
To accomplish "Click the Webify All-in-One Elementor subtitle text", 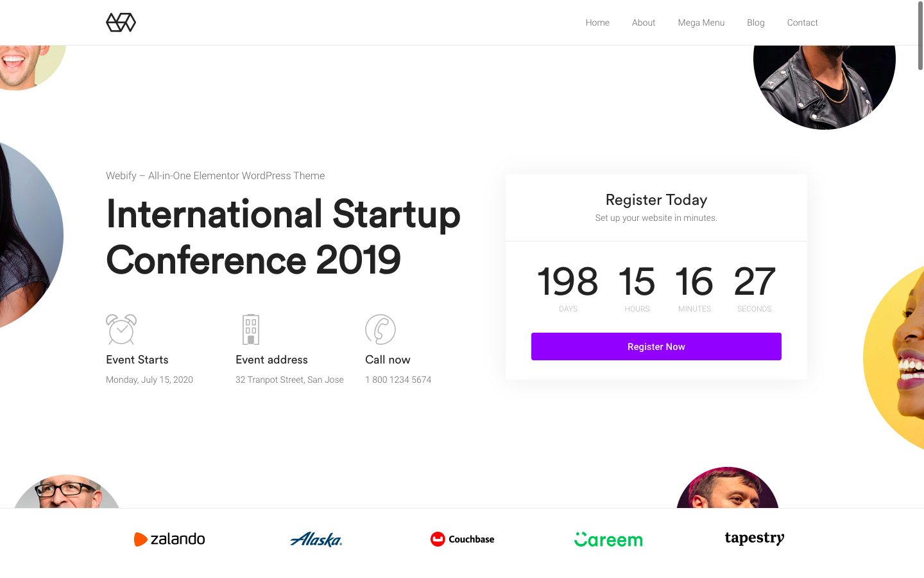I will [x=215, y=175].
